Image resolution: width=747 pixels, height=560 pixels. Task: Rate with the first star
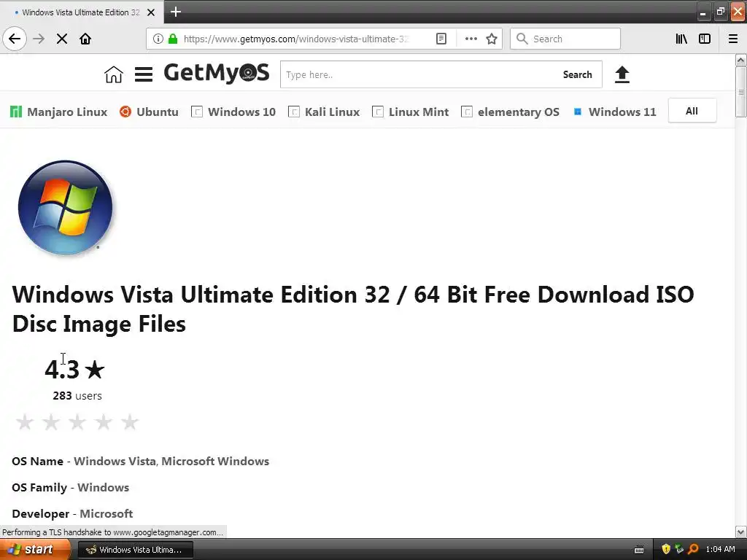pyautogui.click(x=25, y=422)
